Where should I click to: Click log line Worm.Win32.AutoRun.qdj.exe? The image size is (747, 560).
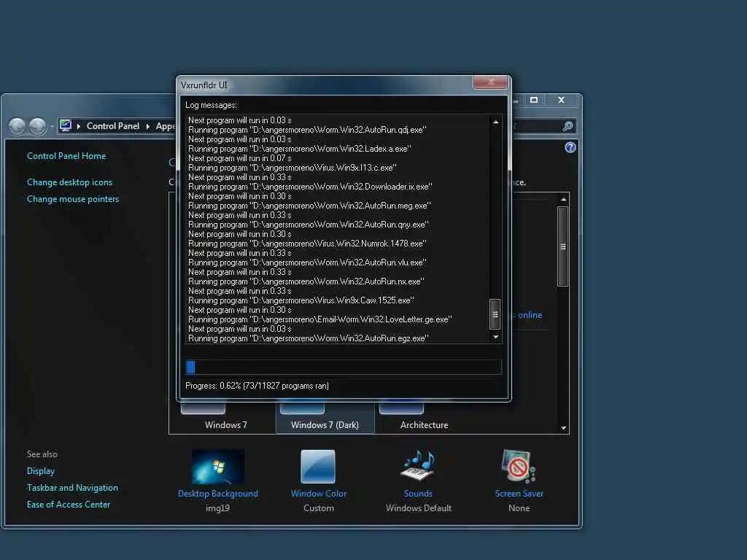pyautogui.click(x=307, y=130)
